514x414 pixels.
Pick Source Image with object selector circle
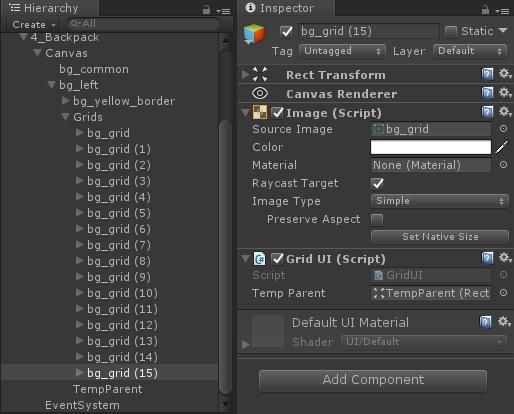[x=503, y=129]
